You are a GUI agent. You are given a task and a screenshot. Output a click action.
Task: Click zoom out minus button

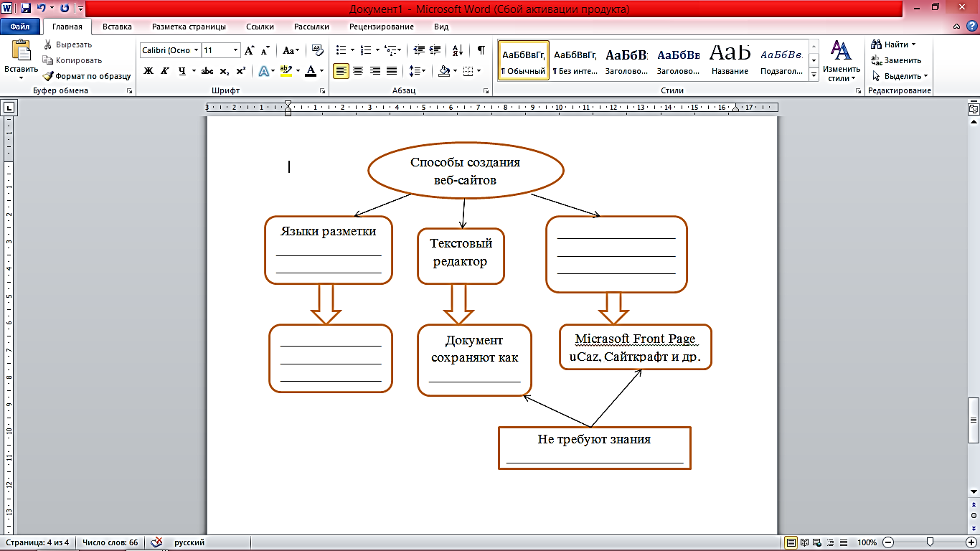pos(888,542)
